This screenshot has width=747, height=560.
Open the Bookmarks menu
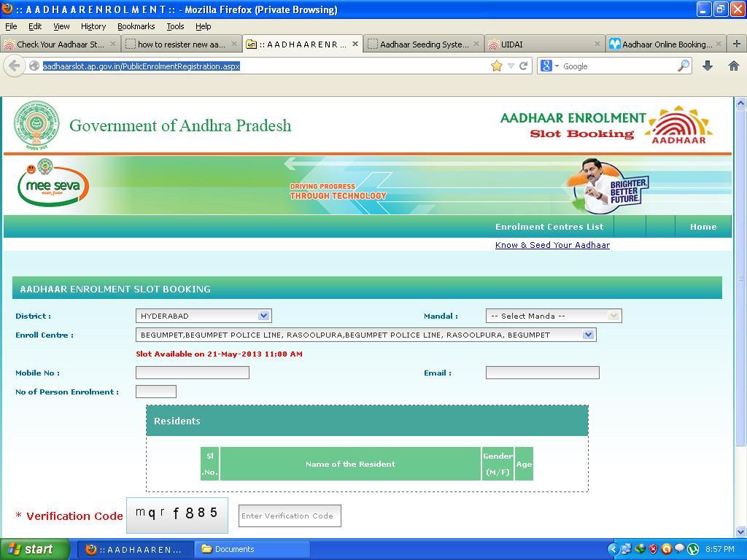point(136,26)
